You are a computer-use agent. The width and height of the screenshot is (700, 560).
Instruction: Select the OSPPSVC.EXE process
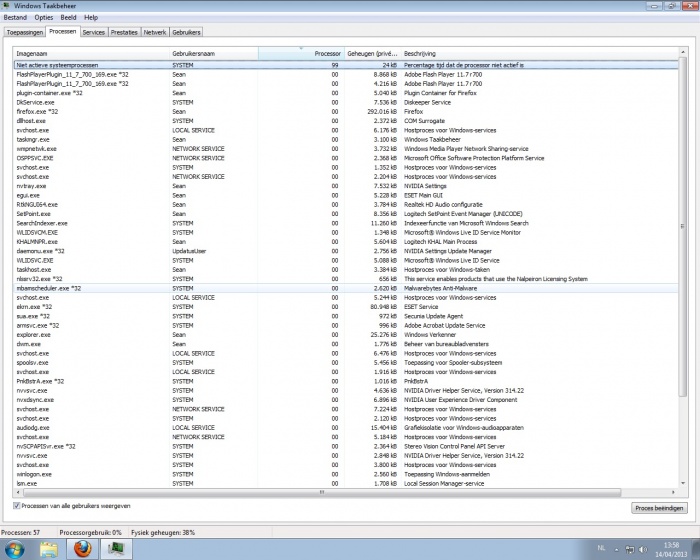[x=346, y=158]
